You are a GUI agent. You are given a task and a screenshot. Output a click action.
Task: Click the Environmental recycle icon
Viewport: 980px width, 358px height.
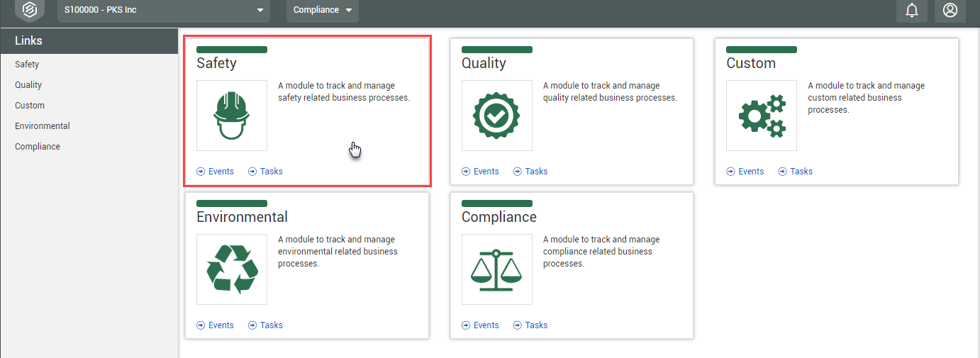[x=232, y=269]
